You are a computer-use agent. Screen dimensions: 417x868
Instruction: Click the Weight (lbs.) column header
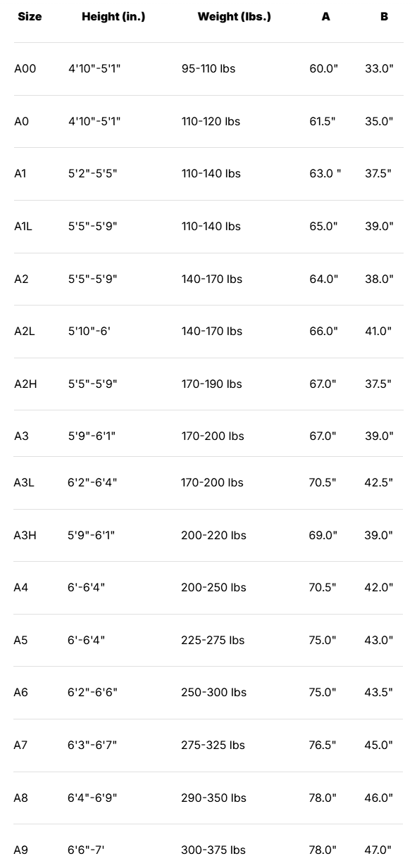[x=235, y=16]
